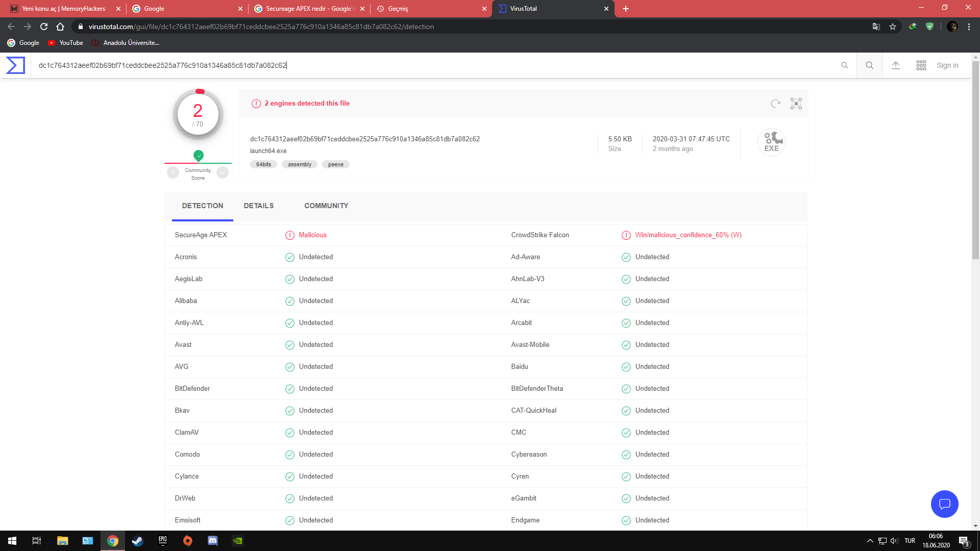The height and width of the screenshot is (551, 980).
Task: Click the browser back arrow
Action: 11,27
